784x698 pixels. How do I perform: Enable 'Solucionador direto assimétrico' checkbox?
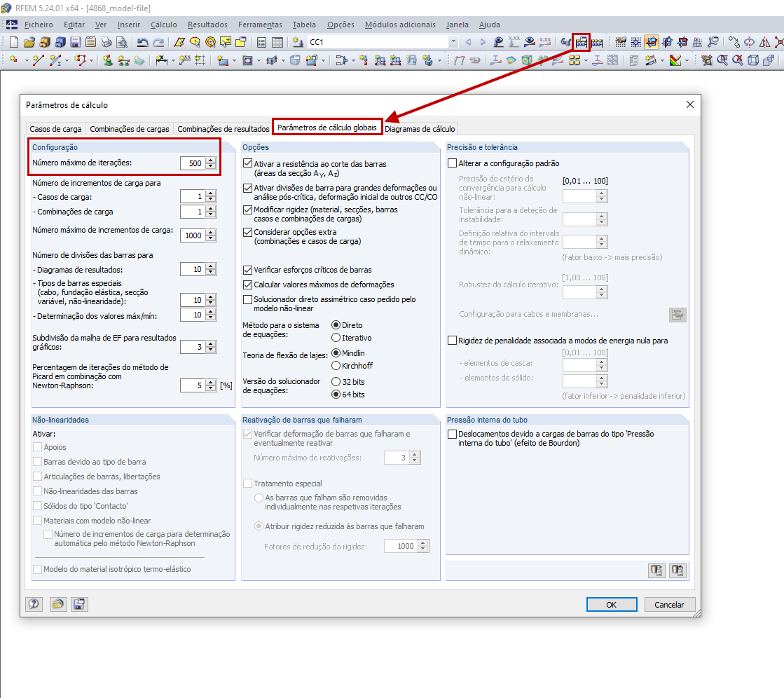point(247,299)
